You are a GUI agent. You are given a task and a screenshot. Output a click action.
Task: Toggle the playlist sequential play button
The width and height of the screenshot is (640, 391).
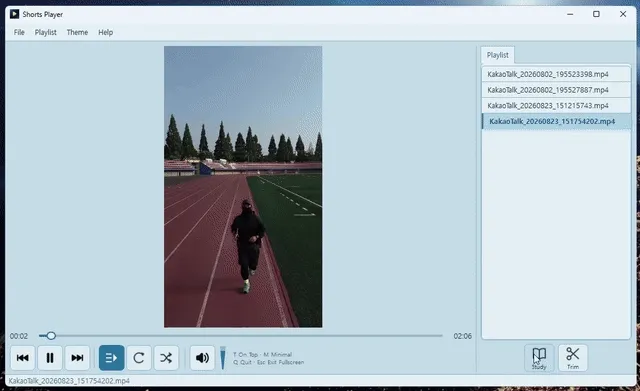click(111, 358)
